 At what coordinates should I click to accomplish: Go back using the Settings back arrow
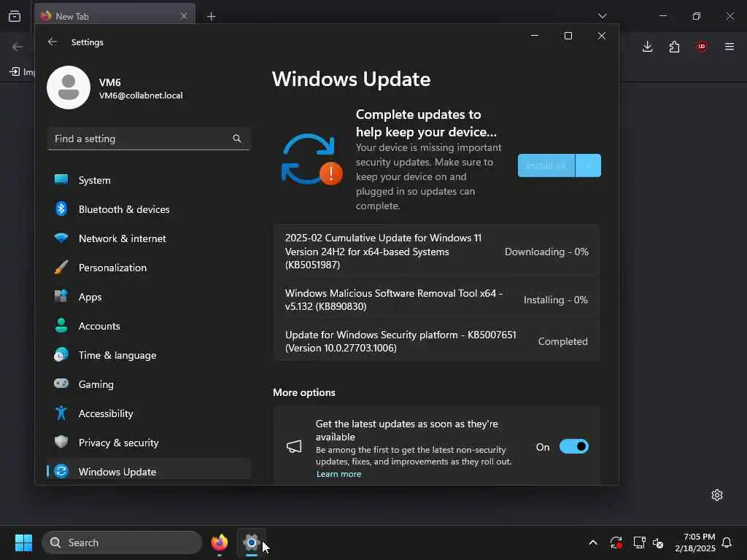tap(53, 42)
